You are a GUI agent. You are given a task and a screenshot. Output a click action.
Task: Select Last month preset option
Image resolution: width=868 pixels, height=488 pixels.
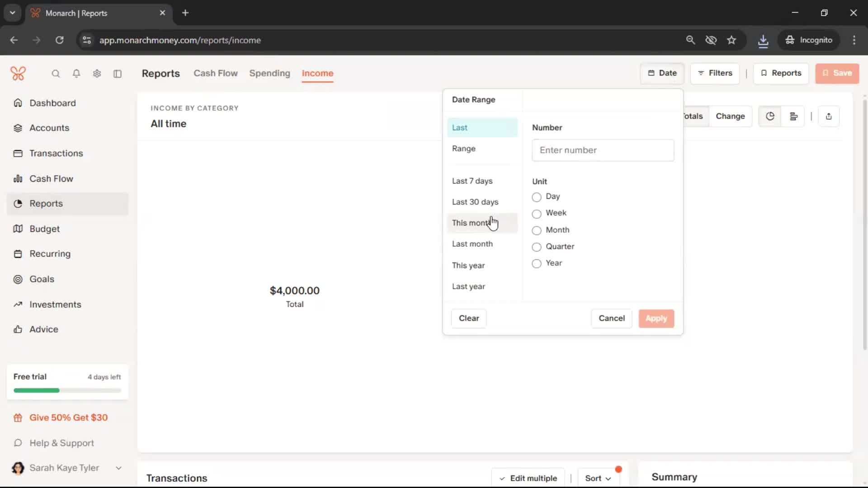click(x=472, y=244)
